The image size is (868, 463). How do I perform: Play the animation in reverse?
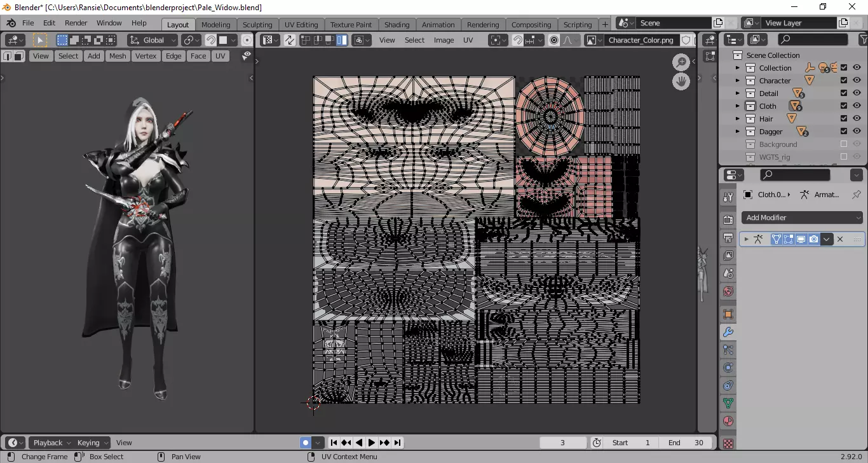click(x=359, y=443)
